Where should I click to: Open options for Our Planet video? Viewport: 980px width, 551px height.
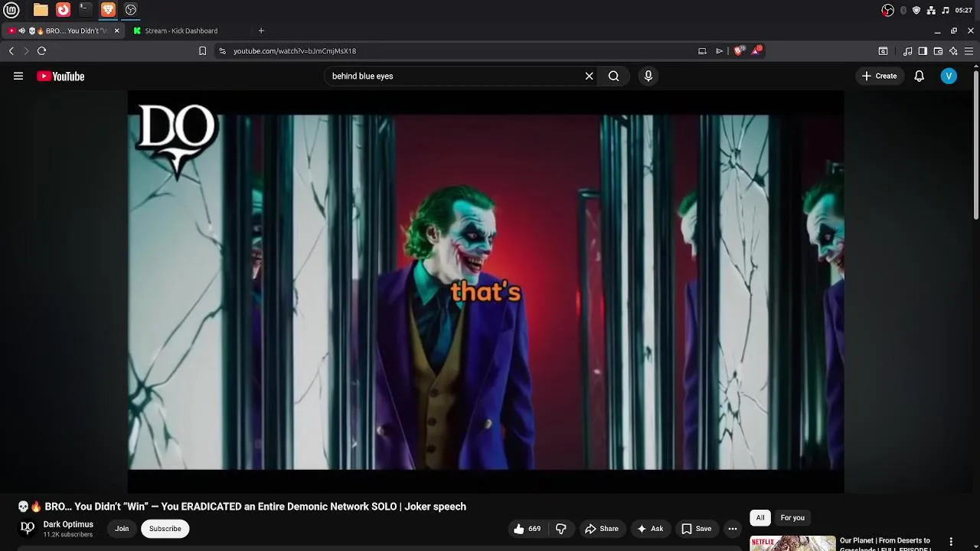point(951,542)
